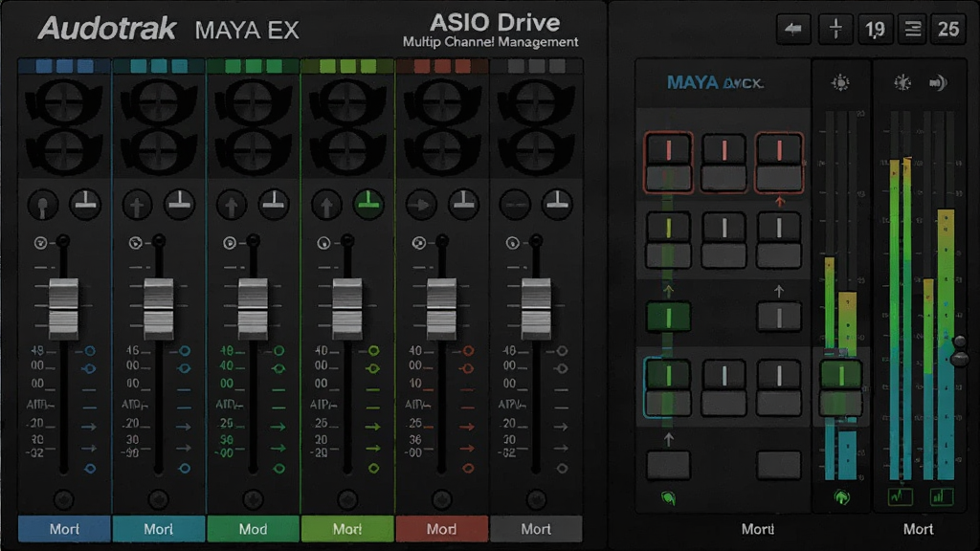980x551 pixels.
Task: Click the back arrow button in top toolbar
Action: (793, 29)
